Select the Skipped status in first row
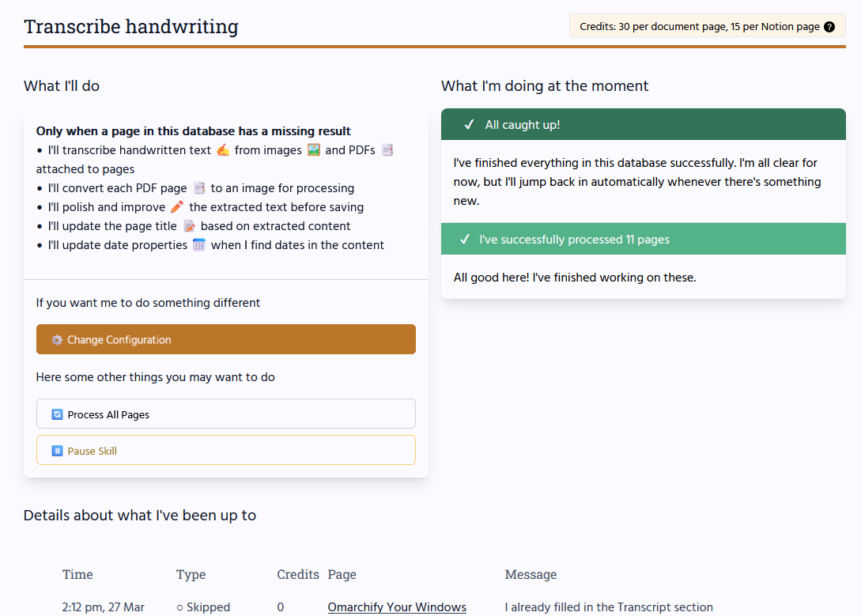This screenshot has height=616, width=861. click(x=203, y=607)
